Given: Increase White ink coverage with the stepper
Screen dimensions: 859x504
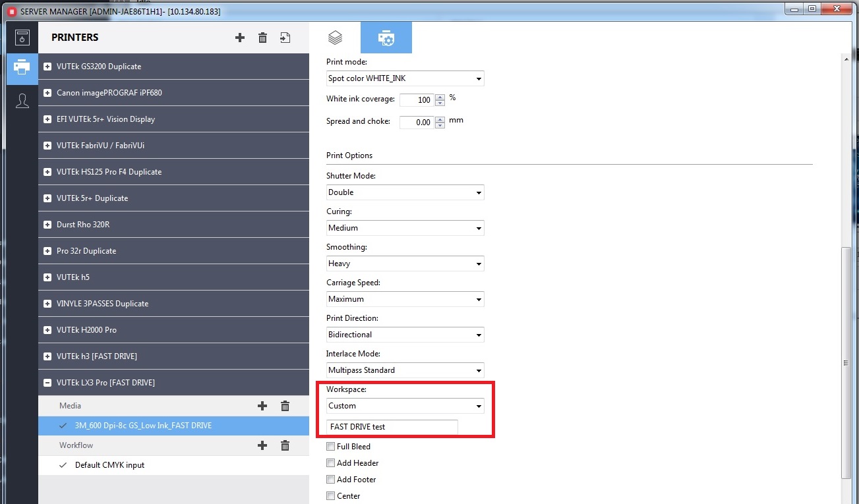Looking at the screenshot, I should [x=439, y=98].
